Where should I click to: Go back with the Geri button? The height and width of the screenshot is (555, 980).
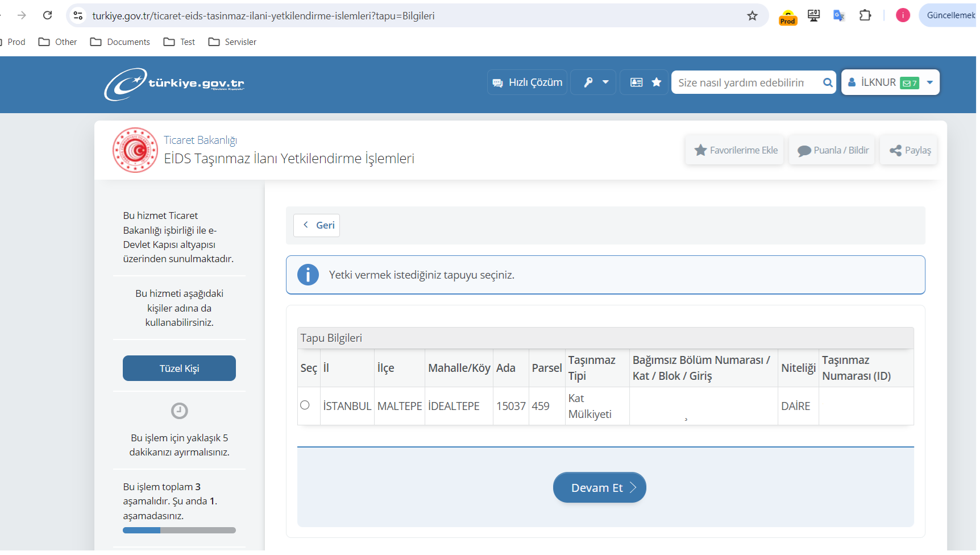coord(317,225)
